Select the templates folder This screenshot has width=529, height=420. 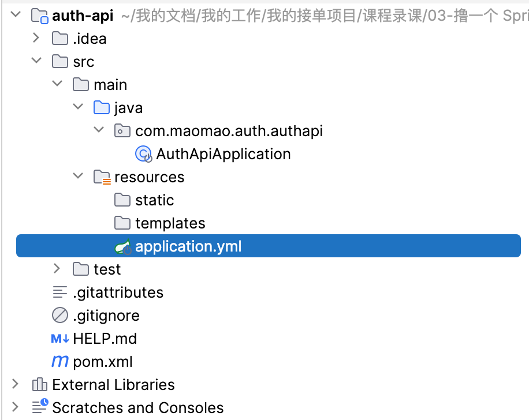point(170,223)
